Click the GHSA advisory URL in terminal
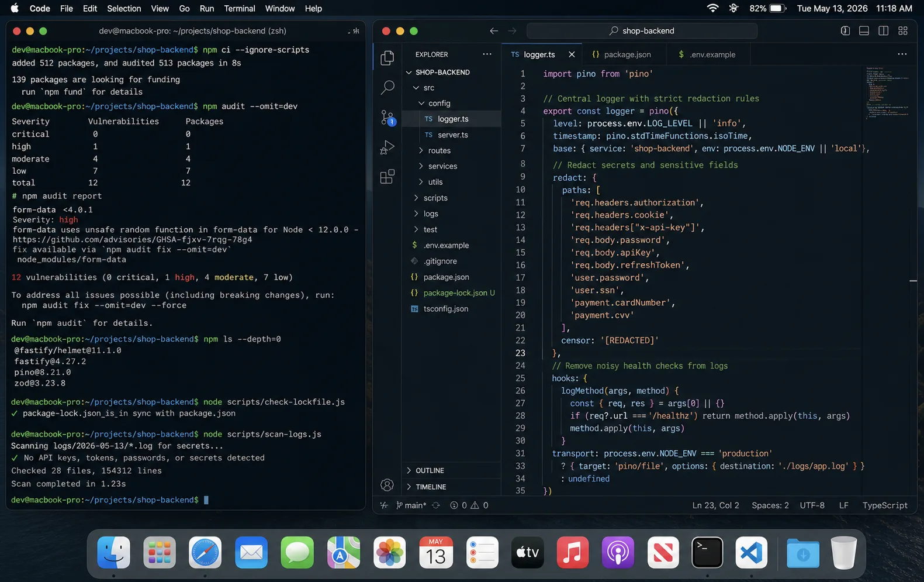 (x=132, y=240)
